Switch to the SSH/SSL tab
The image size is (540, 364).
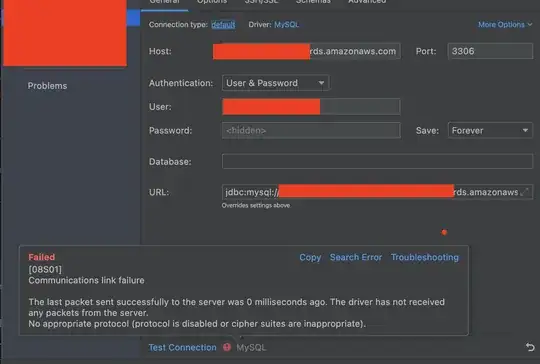point(261,2)
